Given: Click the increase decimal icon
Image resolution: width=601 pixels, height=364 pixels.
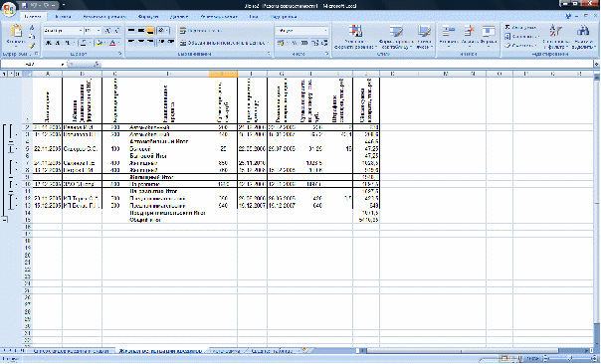Looking at the screenshot, I should (314, 43).
